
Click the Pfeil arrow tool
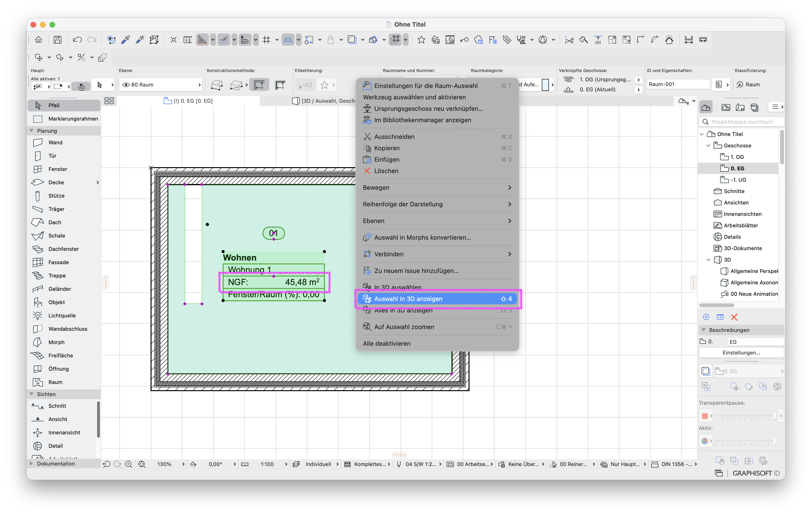[x=64, y=106]
